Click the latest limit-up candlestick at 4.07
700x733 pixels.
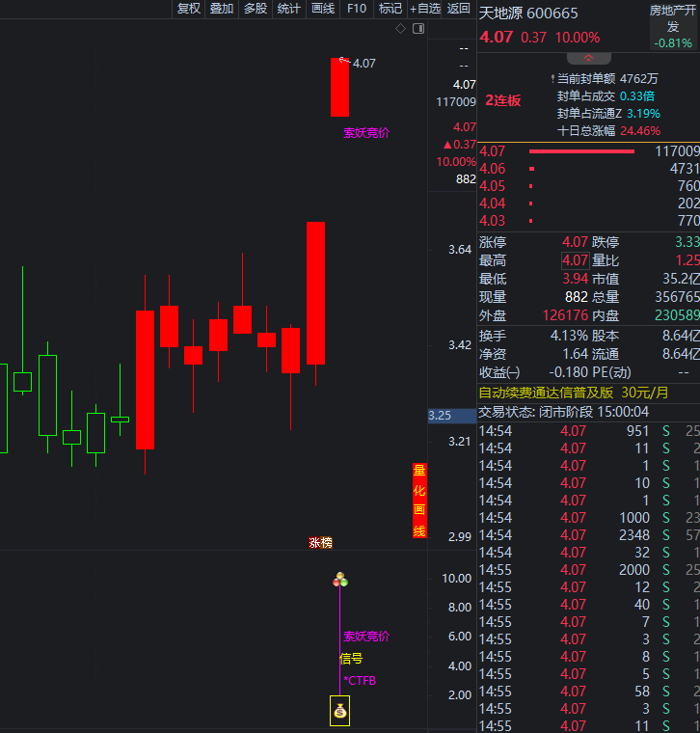[x=339, y=87]
